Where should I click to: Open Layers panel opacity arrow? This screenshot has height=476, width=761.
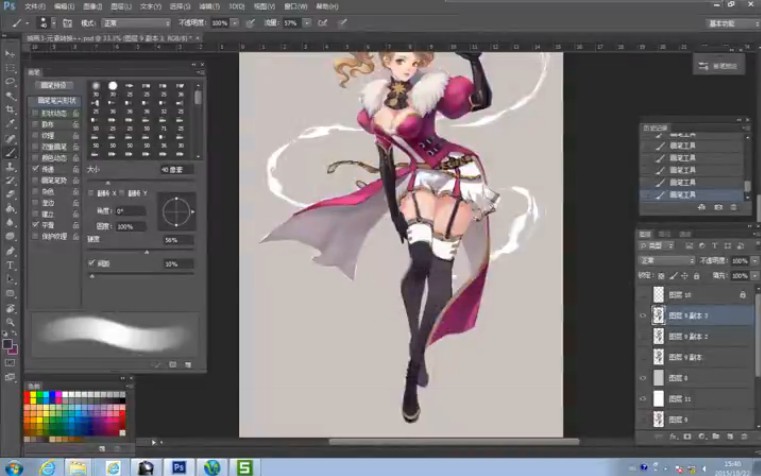755,261
